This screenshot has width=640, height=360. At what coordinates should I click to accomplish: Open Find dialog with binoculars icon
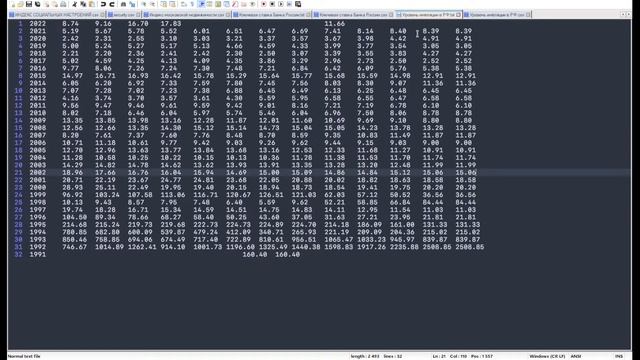pyautogui.click(x=123, y=4)
